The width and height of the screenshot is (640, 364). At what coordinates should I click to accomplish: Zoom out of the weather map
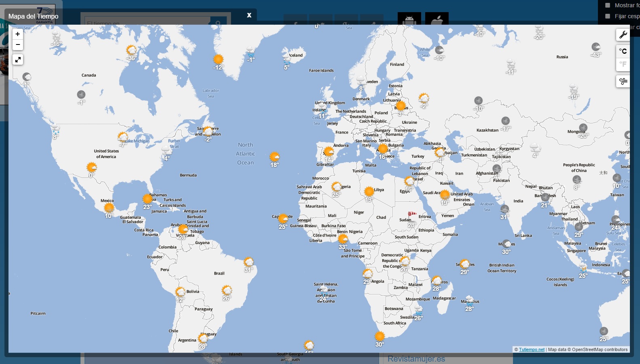pos(18,44)
